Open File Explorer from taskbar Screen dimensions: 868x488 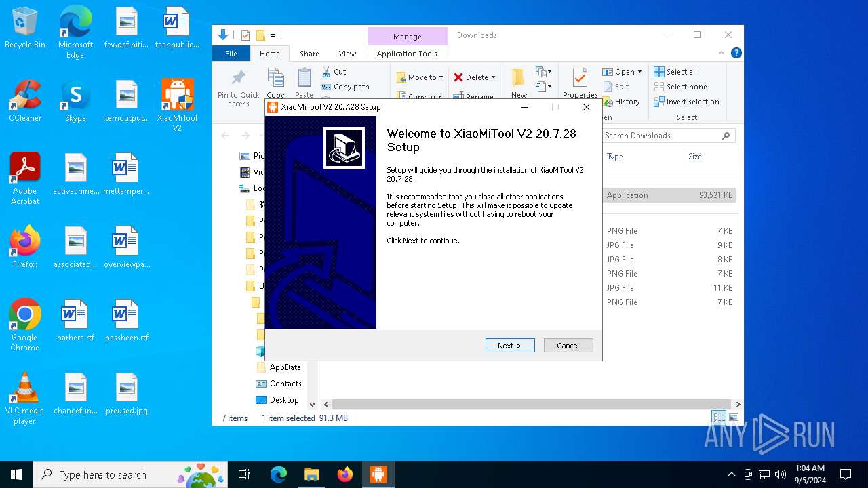pyautogui.click(x=311, y=474)
